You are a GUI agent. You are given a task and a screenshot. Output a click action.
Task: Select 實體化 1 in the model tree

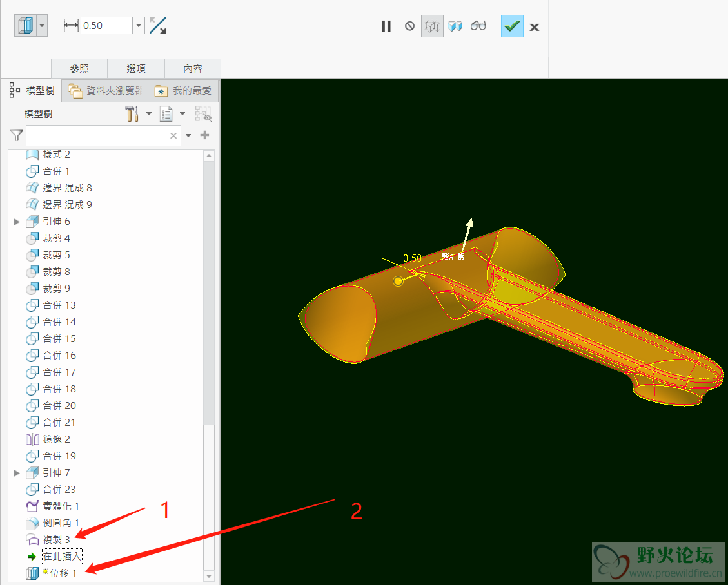[61, 506]
